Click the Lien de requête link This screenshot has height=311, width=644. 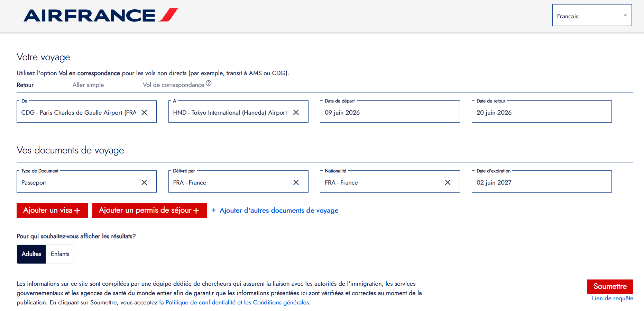click(613, 298)
